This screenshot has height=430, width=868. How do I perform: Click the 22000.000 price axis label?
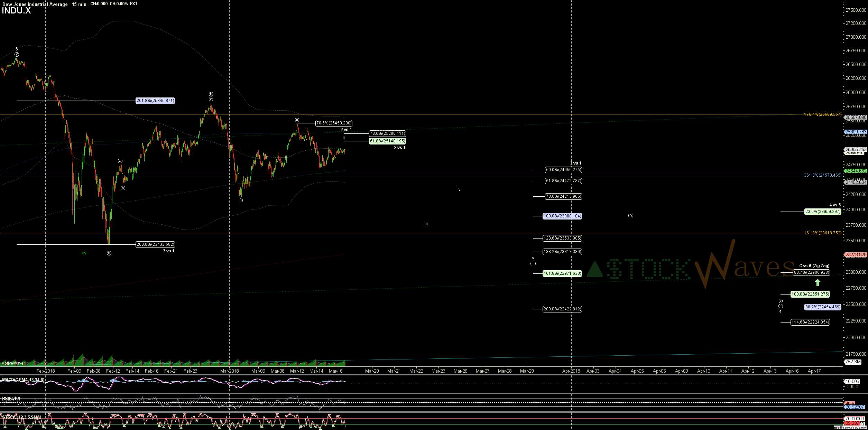pyautogui.click(x=856, y=337)
